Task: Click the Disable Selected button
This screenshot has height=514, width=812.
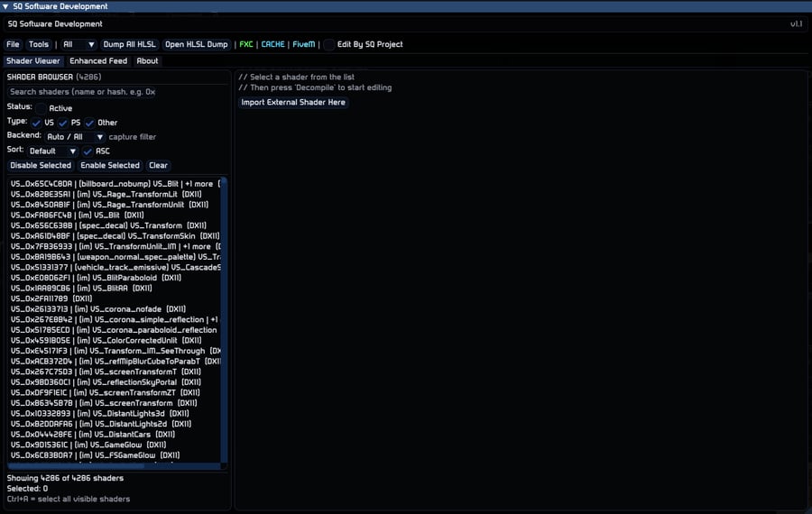Action: click(41, 166)
